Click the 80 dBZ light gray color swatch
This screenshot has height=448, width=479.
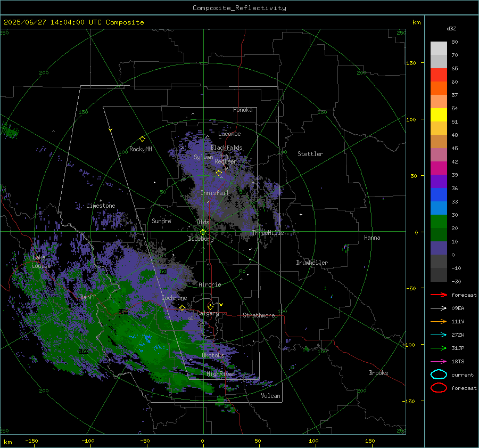[439, 48]
